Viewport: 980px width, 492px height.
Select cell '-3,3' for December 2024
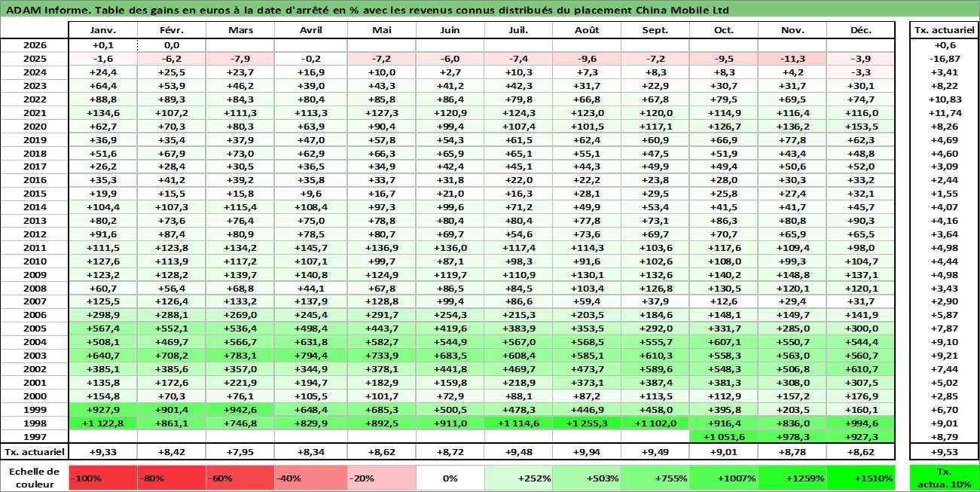pos(861,72)
